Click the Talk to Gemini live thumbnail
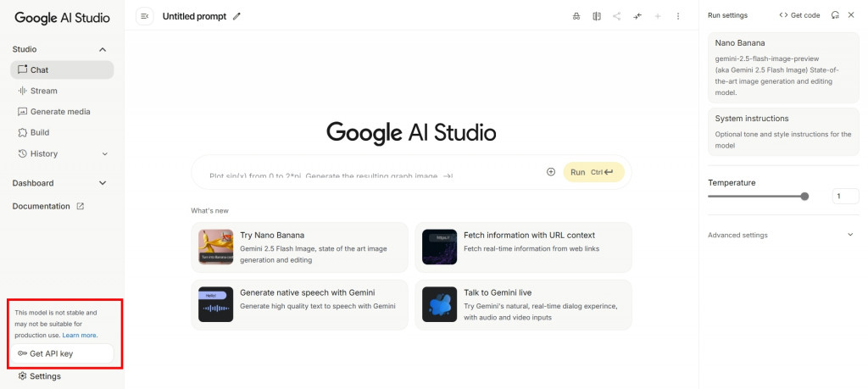The height and width of the screenshot is (389, 868). (440, 304)
